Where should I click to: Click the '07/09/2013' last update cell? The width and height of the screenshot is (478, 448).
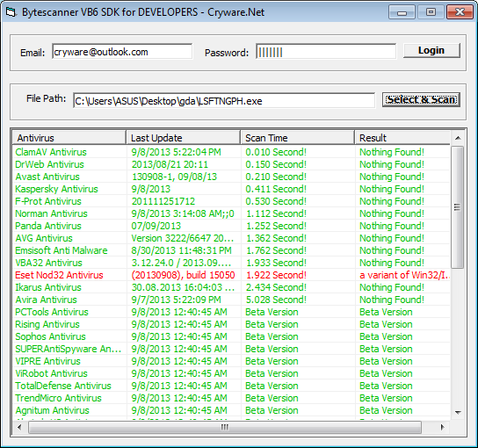point(156,226)
